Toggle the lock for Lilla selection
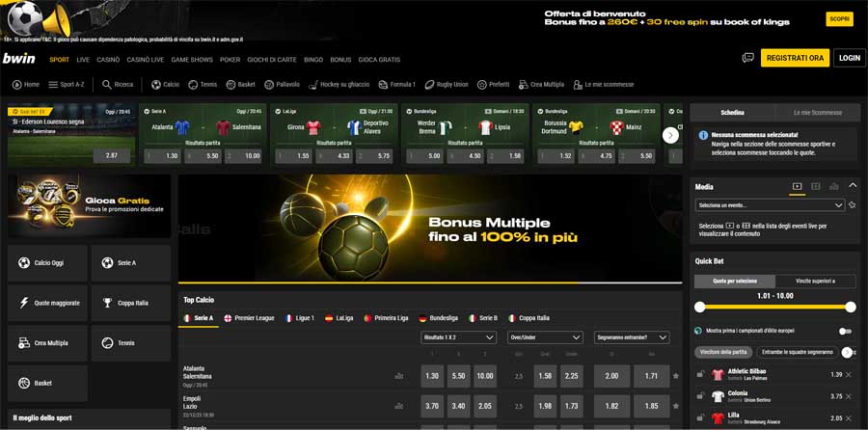 point(700,418)
